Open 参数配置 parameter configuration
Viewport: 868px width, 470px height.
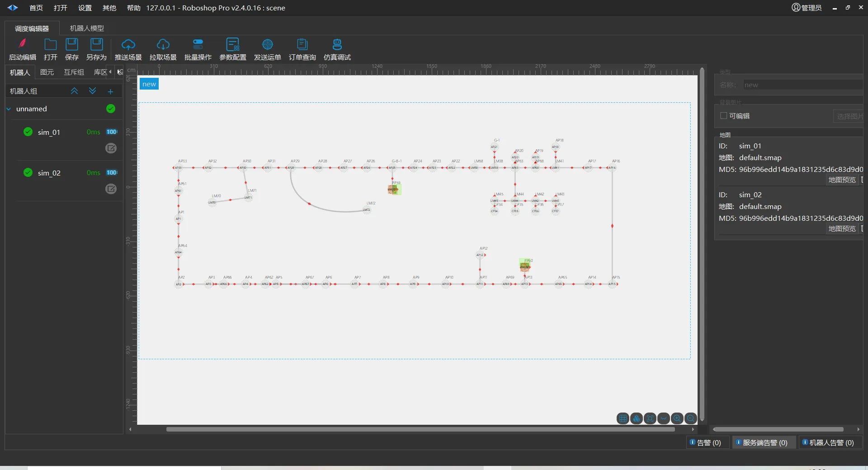233,49
